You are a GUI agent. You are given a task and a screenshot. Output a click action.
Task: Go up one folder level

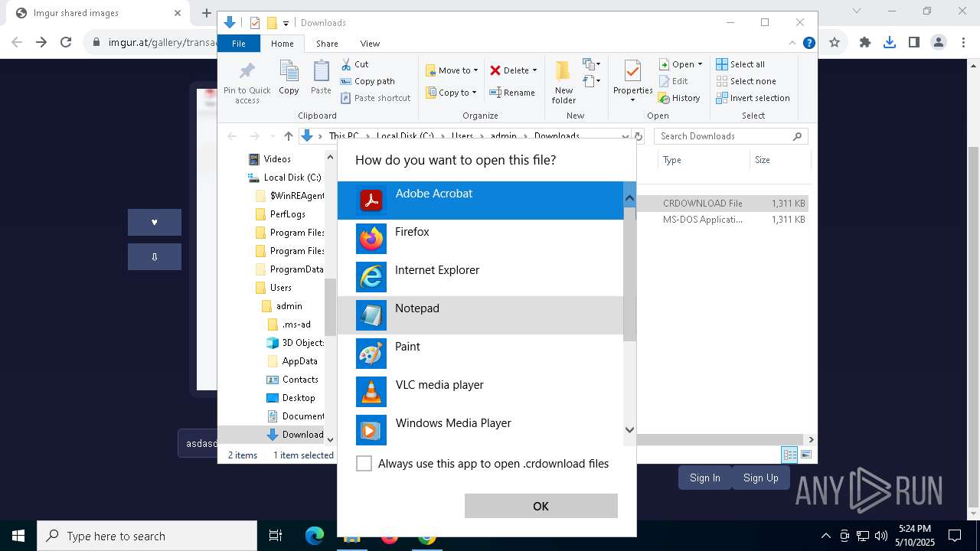[x=288, y=136]
